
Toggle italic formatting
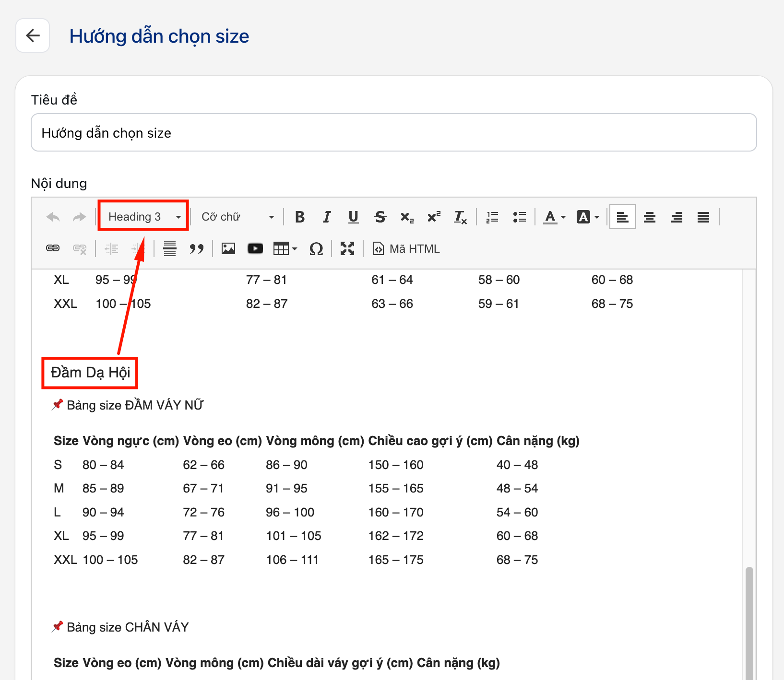point(327,217)
